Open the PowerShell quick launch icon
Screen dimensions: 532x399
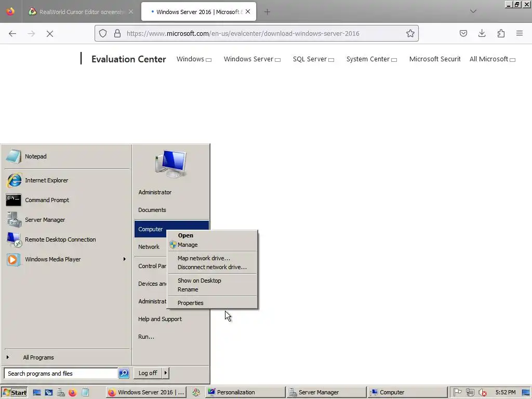(48, 393)
